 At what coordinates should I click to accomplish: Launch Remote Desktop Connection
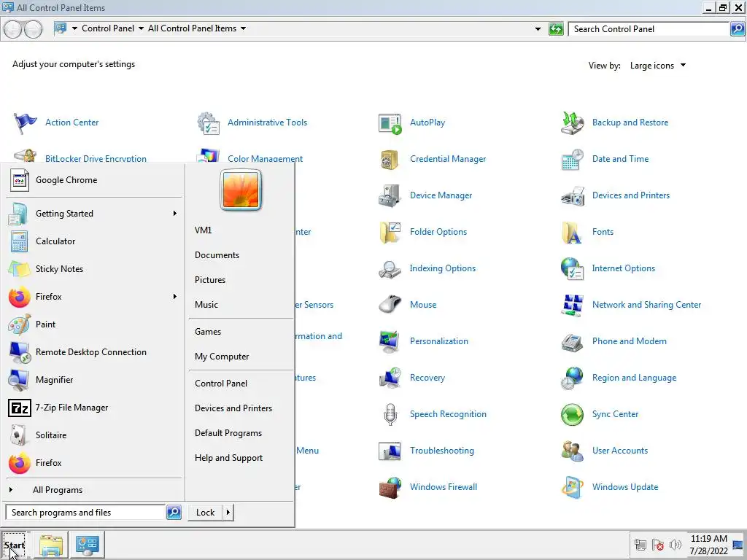tap(94, 352)
